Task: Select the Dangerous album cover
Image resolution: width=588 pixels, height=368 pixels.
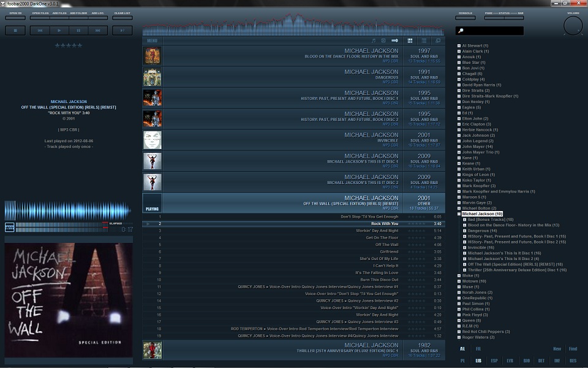Action: tap(153, 77)
